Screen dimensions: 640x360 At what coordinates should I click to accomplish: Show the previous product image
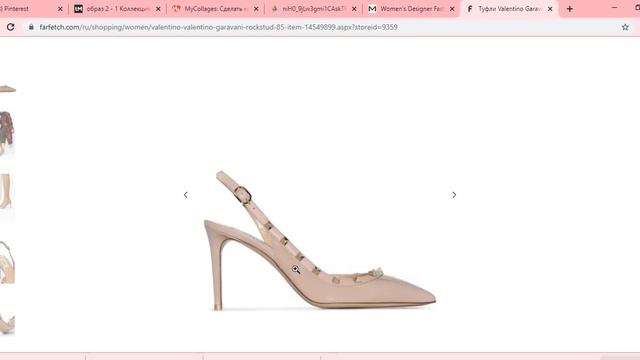click(x=186, y=195)
